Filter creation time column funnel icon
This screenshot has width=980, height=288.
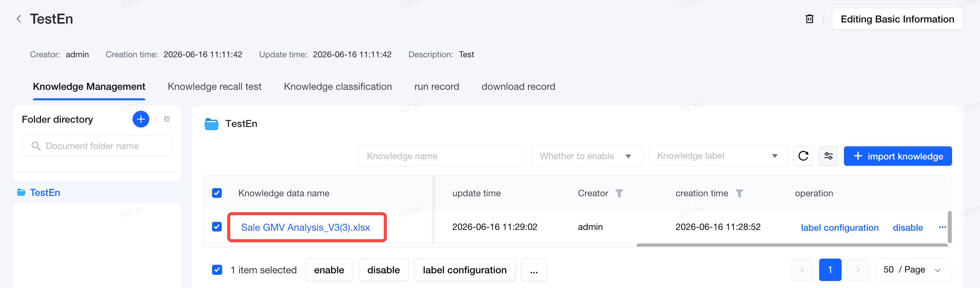[x=739, y=193]
